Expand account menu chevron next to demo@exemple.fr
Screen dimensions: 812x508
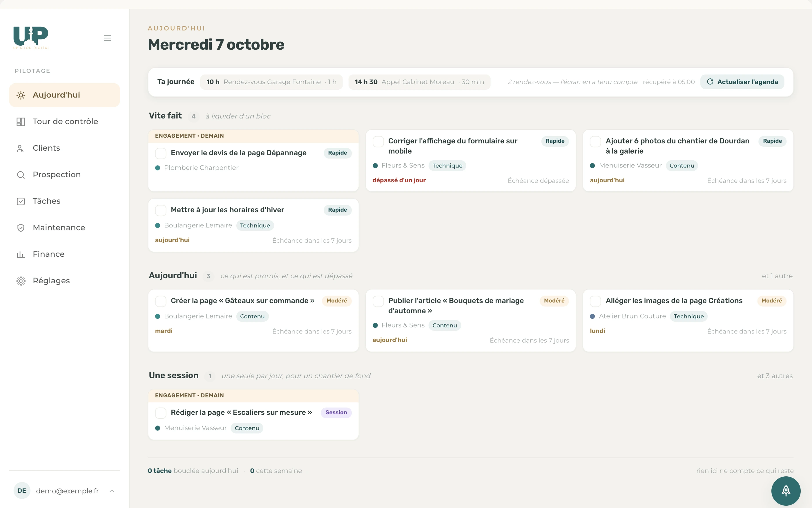coord(112,491)
